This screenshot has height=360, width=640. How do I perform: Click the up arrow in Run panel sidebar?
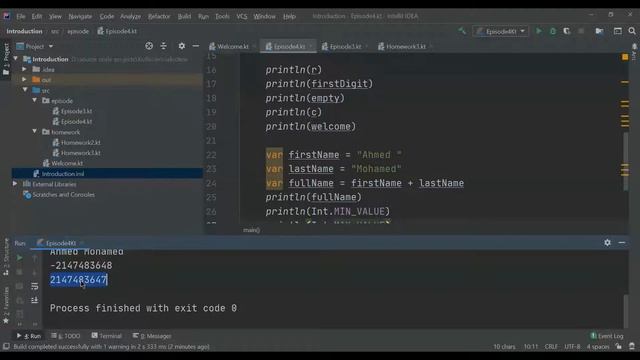[x=35, y=258]
